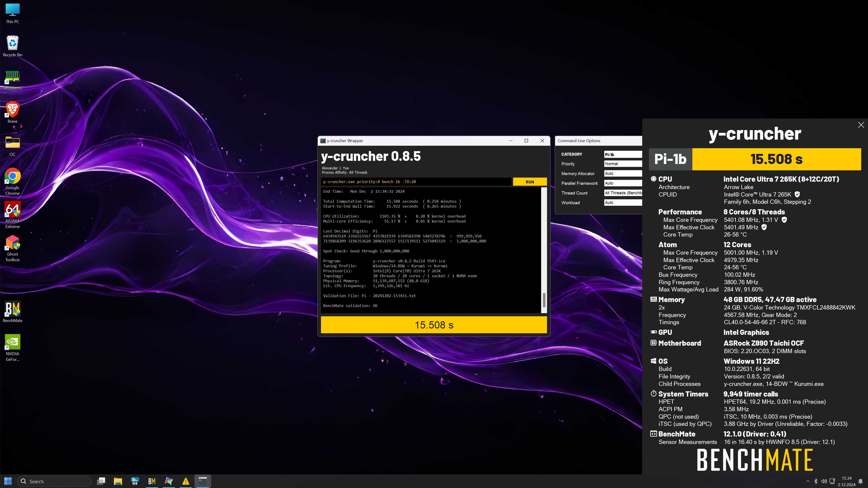Maximize the y-cruncher Wrapper window
The height and width of the screenshot is (488, 868).
click(526, 141)
